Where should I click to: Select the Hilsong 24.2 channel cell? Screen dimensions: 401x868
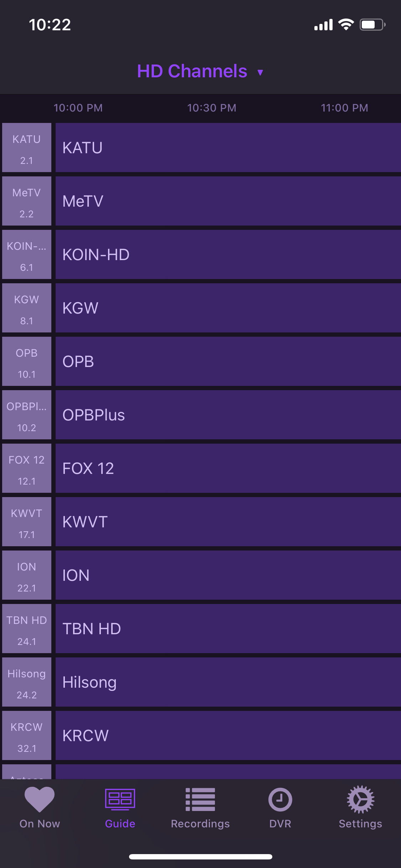click(x=27, y=682)
